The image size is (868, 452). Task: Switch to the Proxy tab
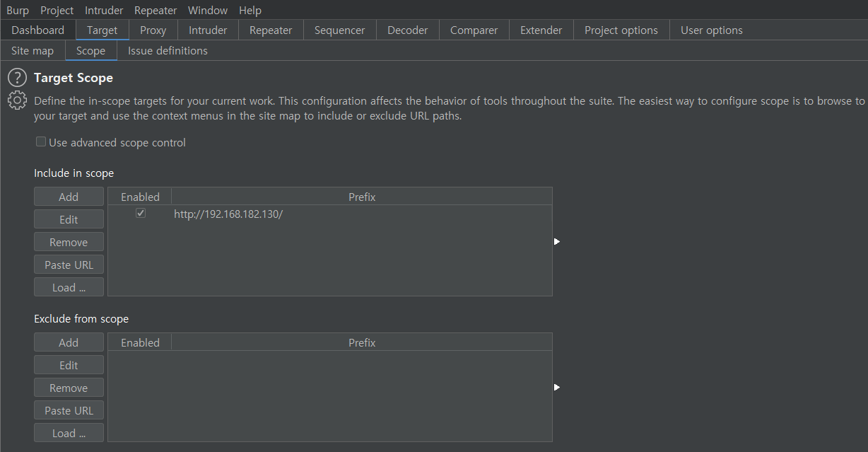coord(153,30)
